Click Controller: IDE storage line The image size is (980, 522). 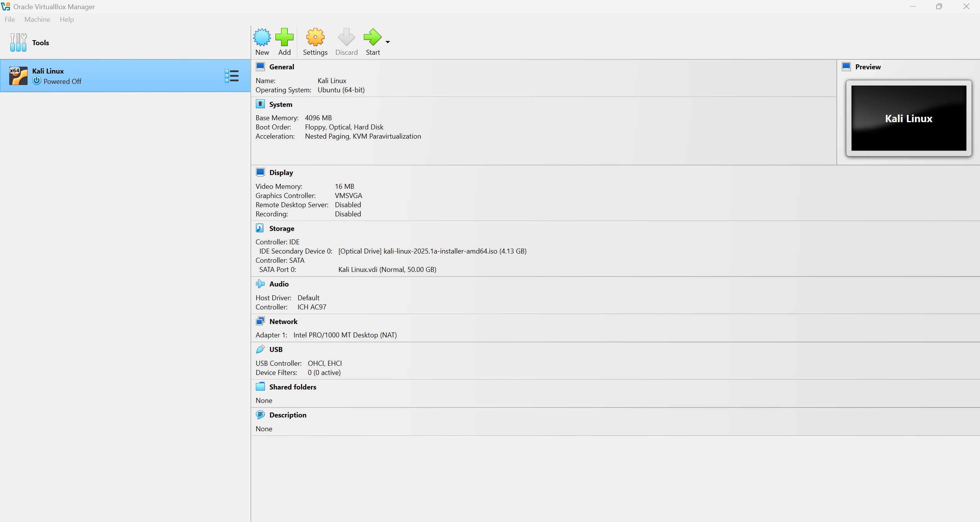[x=277, y=242]
